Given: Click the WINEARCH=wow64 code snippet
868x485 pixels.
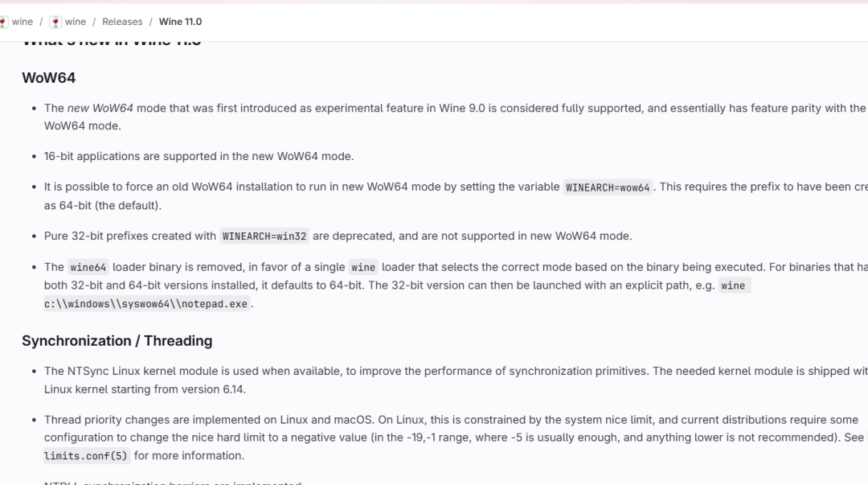Looking at the screenshot, I should tap(608, 187).
